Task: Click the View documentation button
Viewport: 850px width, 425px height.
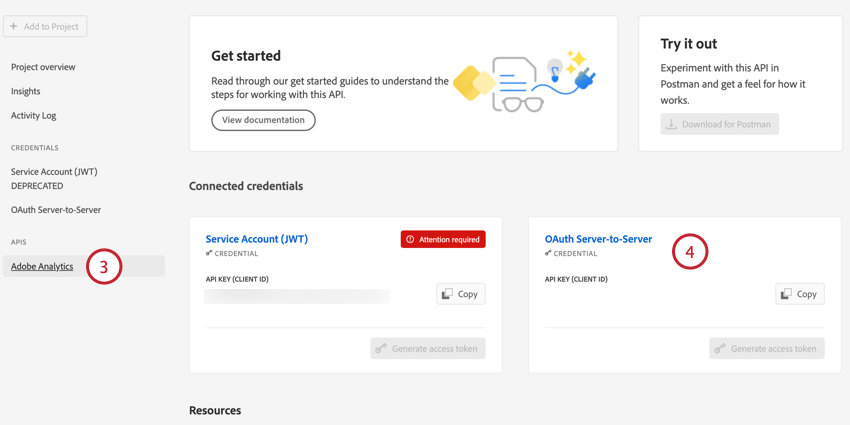Action: (263, 120)
